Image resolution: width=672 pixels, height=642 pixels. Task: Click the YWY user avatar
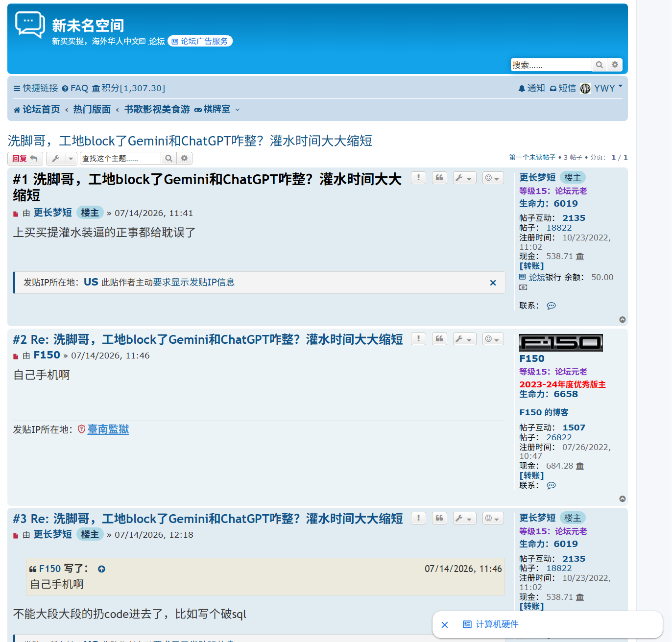point(585,88)
